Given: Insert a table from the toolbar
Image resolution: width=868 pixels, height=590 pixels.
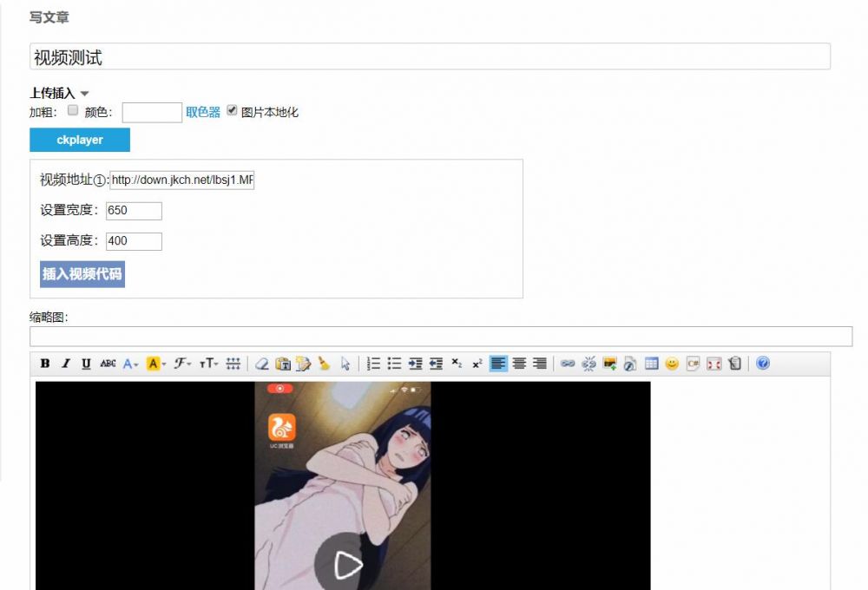Looking at the screenshot, I should point(652,364).
